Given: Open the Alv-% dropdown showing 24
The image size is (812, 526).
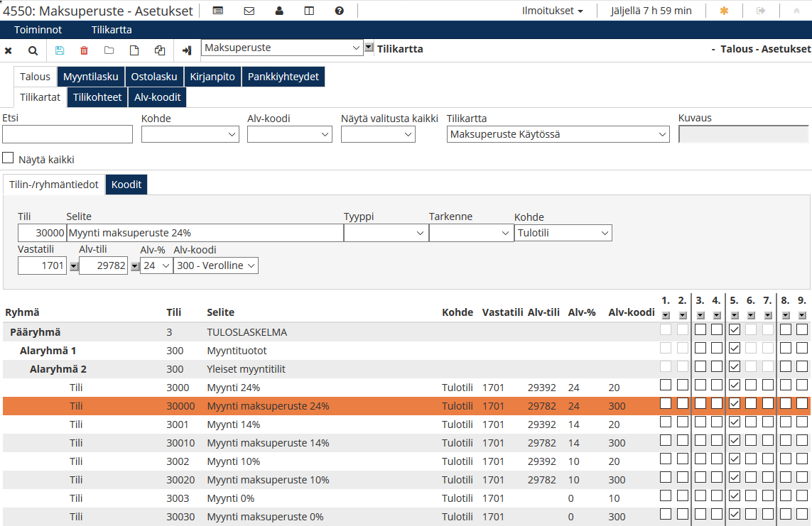Looking at the screenshot, I should click(156, 265).
